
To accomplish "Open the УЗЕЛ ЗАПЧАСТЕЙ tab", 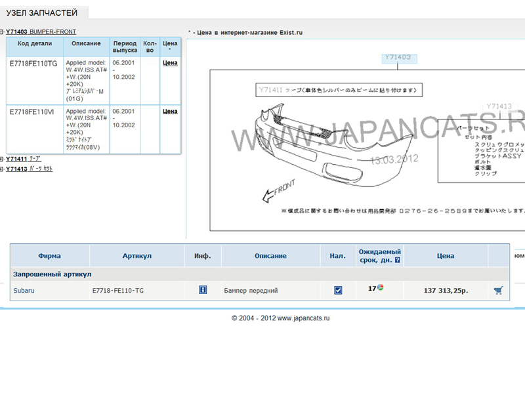I will point(42,12).
